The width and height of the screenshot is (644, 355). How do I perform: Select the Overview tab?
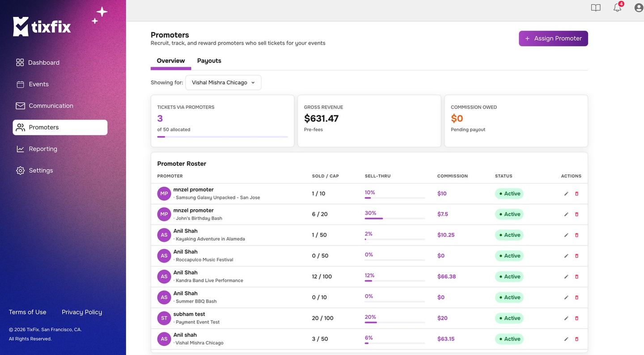pyautogui.click(x=171, y=61)
